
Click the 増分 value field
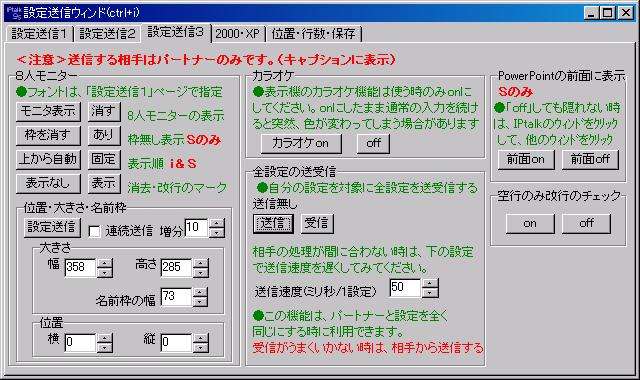197,228
